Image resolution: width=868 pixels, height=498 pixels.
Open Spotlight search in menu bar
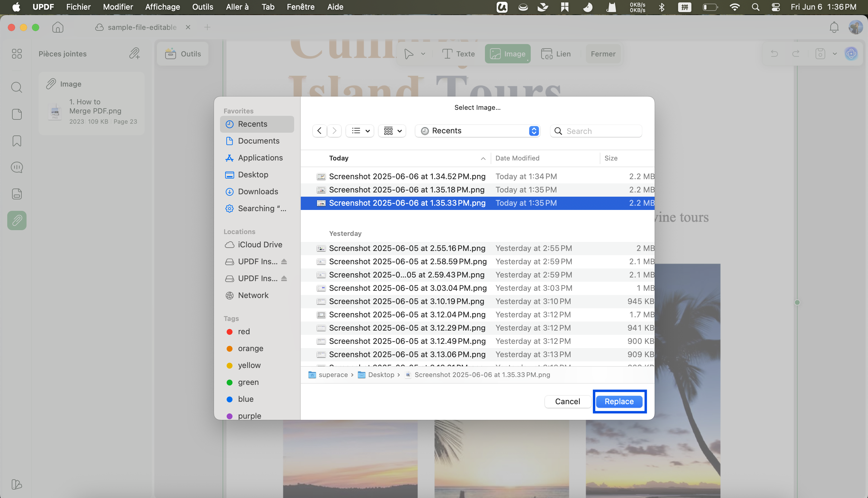(x=755, y=7)
